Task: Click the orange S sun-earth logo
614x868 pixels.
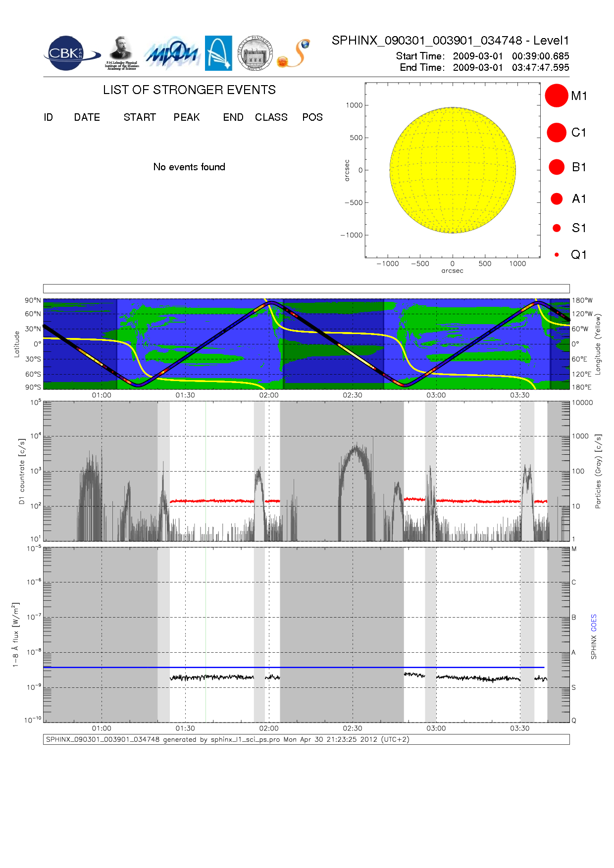Action: click(x=294, y=53)
